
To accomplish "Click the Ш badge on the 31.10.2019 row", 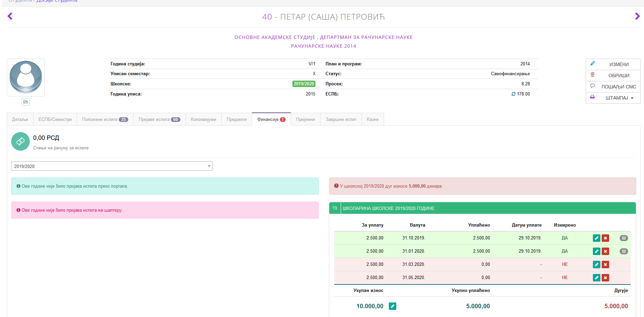I will pyautogui.click(x=623, y=238).
